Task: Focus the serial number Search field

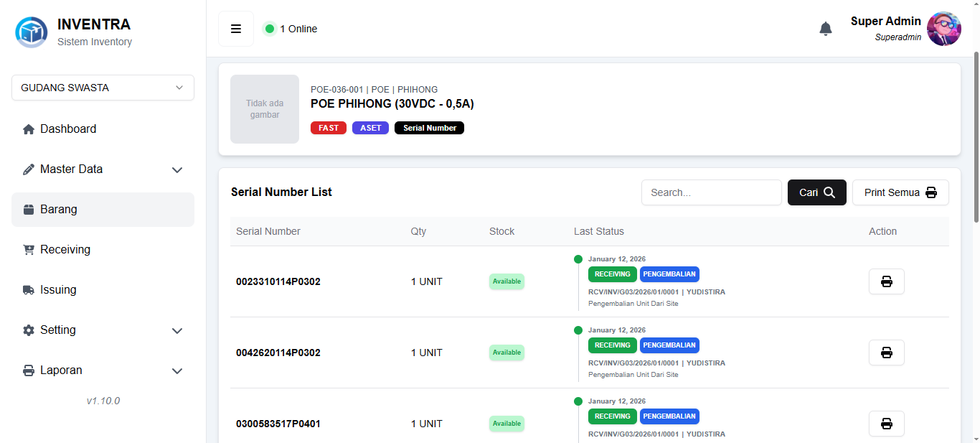Action: pyautogui.click(x=712, y=192)
